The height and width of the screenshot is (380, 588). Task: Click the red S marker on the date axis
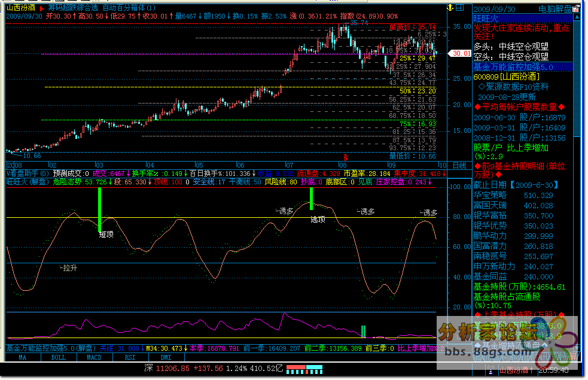click(345, 157)
